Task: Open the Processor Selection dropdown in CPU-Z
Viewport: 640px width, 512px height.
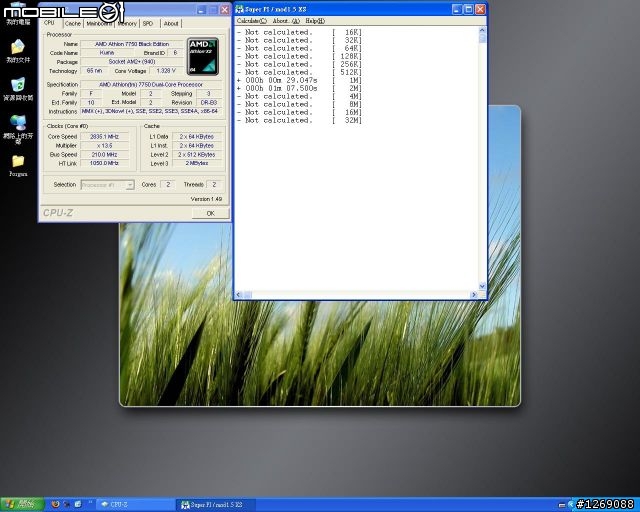Action: (x=108, y=185)
